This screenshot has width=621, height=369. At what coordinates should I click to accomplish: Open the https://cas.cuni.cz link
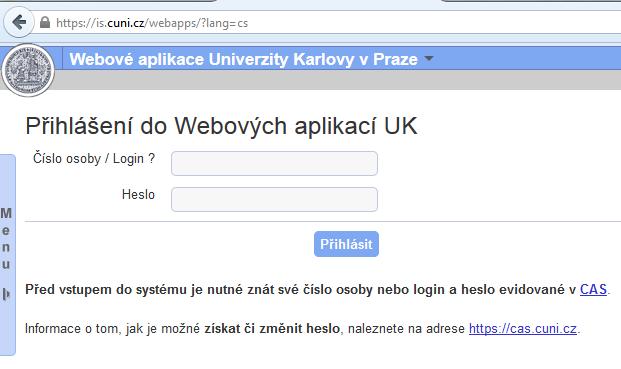523,329
